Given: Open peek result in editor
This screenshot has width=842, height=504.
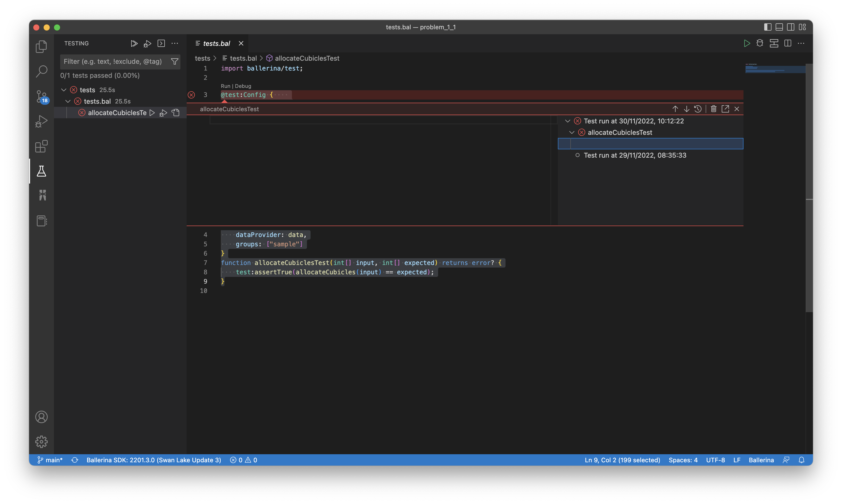Looking at the screenshot, I should point(725,109).
